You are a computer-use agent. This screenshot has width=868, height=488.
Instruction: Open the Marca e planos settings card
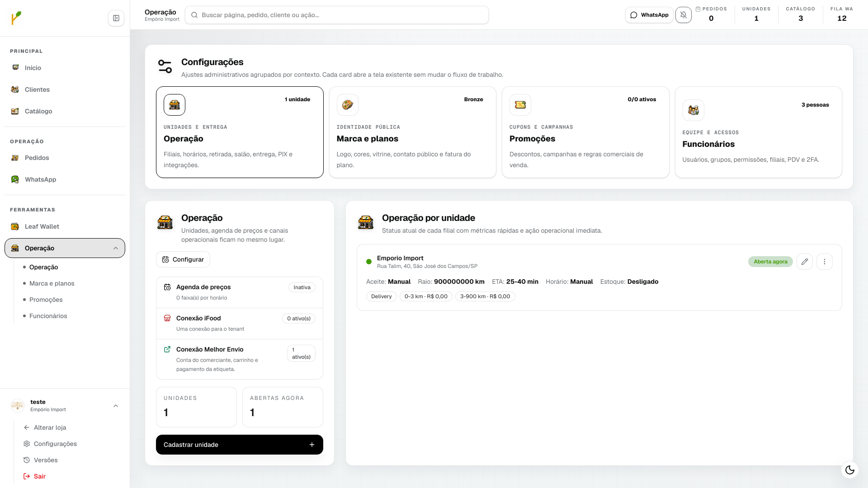413,132
